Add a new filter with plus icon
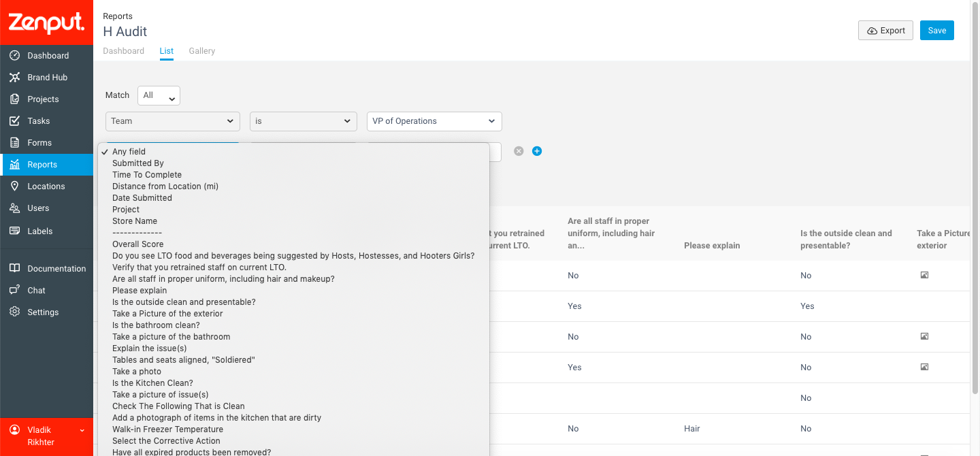 point(537,151)
